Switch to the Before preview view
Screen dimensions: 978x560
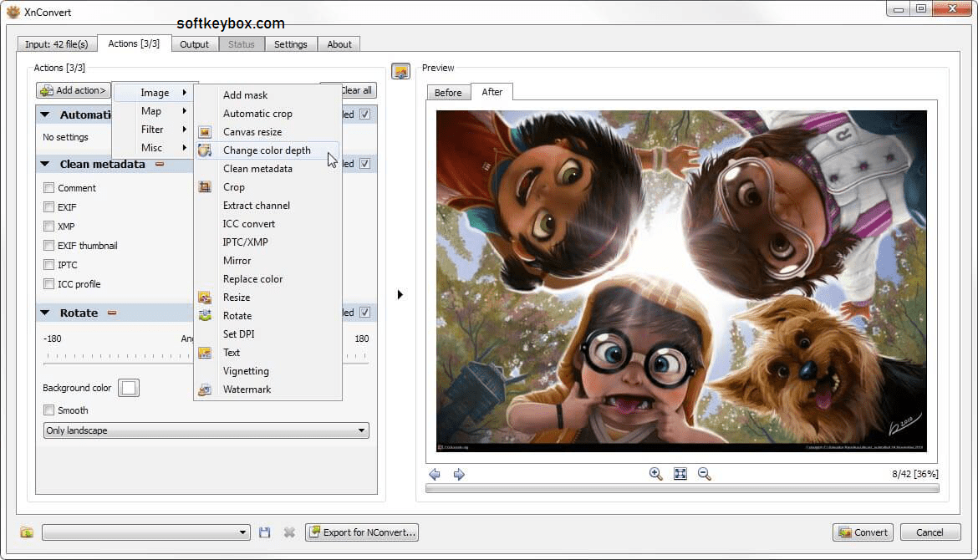[449, 92]
